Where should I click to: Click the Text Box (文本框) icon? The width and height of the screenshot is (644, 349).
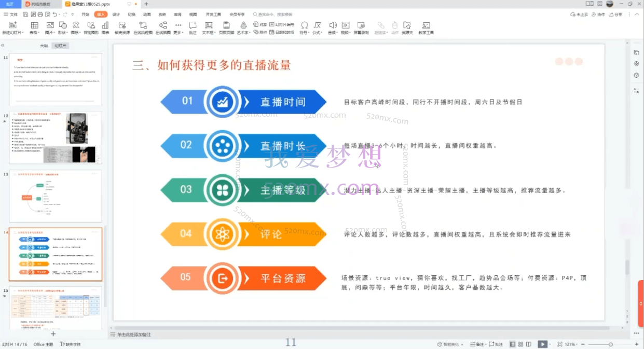(x=207, y=25)
